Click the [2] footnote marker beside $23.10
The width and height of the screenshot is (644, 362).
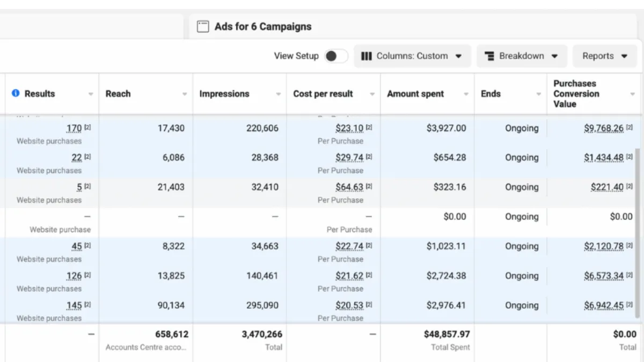(369, 127)
